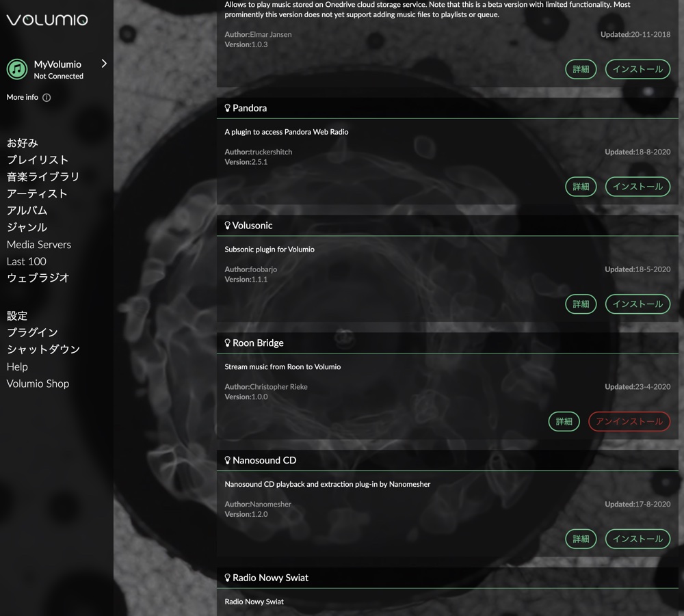Viewport: 684px width, 616px height.
Task: Click Author:Nanomesher text
Action: [x=257, y=504]
